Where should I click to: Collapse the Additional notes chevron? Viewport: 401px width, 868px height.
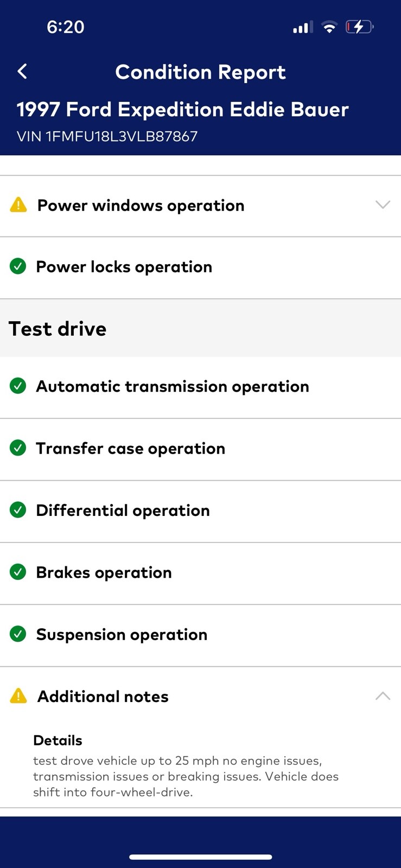(383, 696)
